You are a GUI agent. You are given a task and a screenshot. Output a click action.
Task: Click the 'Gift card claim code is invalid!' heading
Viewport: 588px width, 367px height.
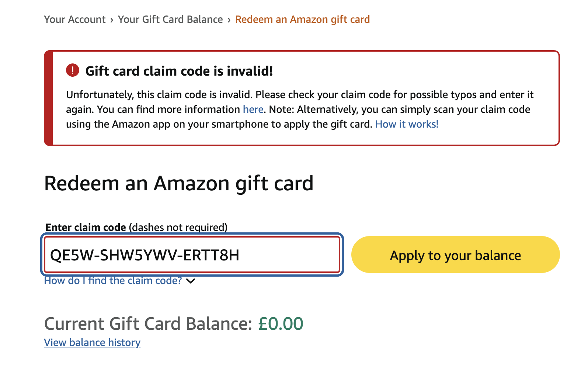coord(179,71)
